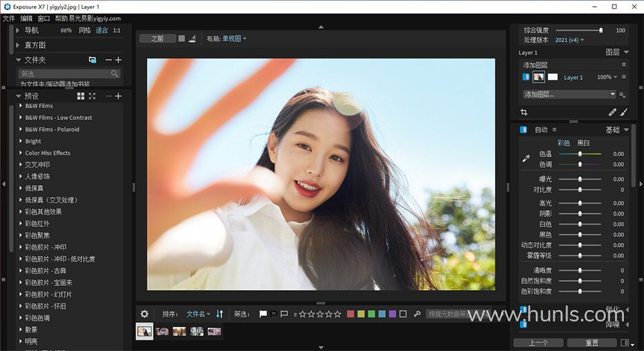Screen dimensions: 644x351
Task: Toggle the 锐化 panel enable switch
Action: pyautogui.click(x=523, y=309)
